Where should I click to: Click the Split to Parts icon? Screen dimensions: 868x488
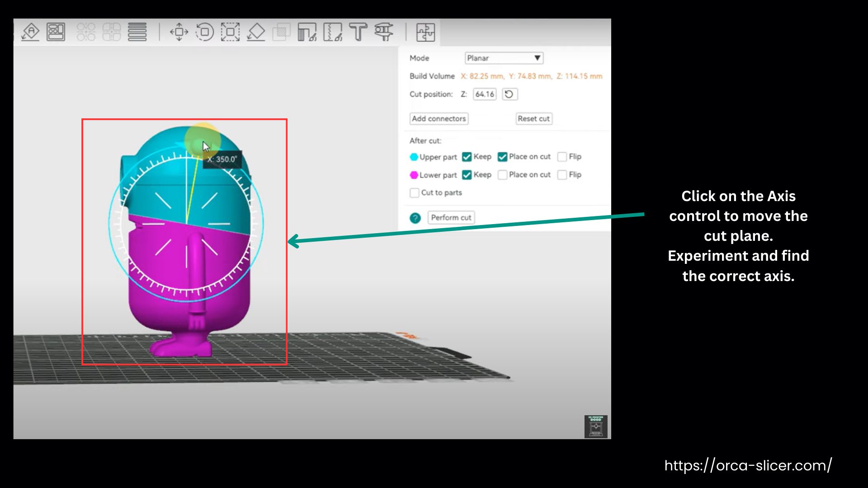pyautogui.click(x=112, y=32)
